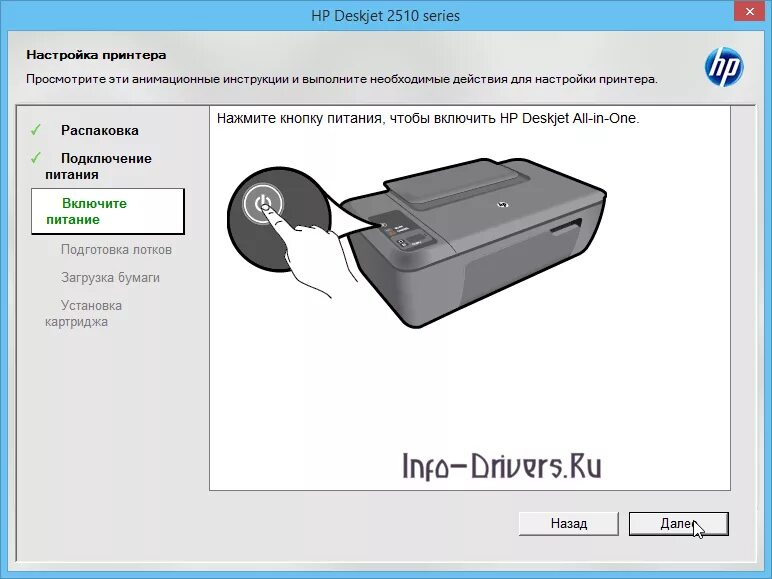Click the Настройка принтера heading

click(96, 55)
